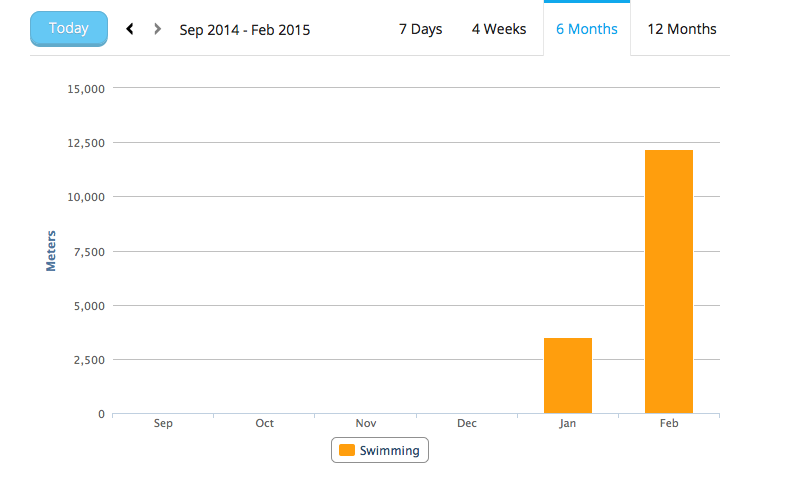Viewport: 794px width, 487px height.
Task: Show the 12 Months view
Action: [682, 29]
